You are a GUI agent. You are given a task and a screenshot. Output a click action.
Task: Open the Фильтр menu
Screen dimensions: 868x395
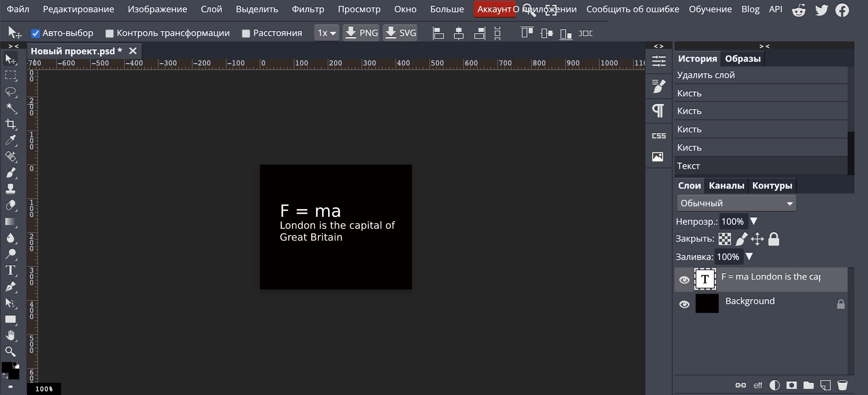coord(308,9)
